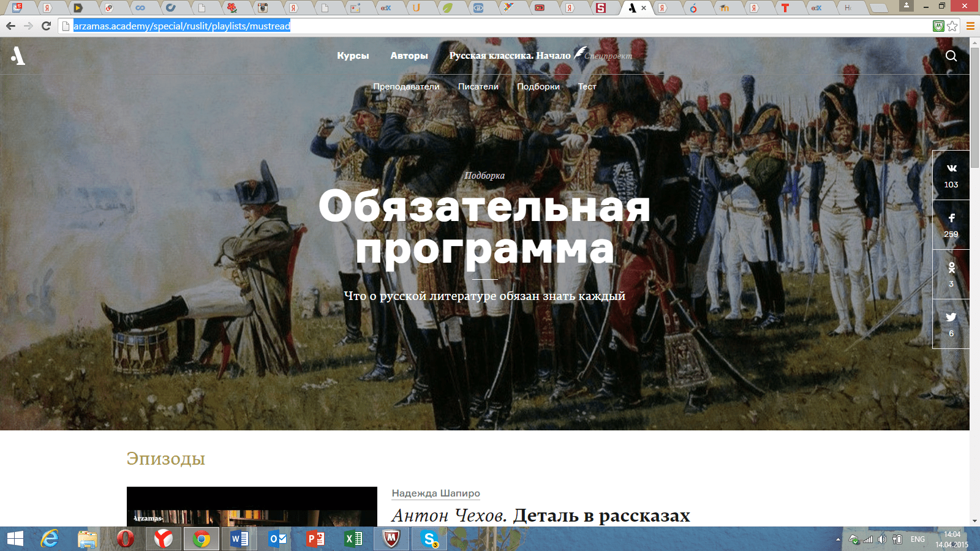Switch to the orange U tab
This screenshot has height=551, width=980.
pos(417,8)
